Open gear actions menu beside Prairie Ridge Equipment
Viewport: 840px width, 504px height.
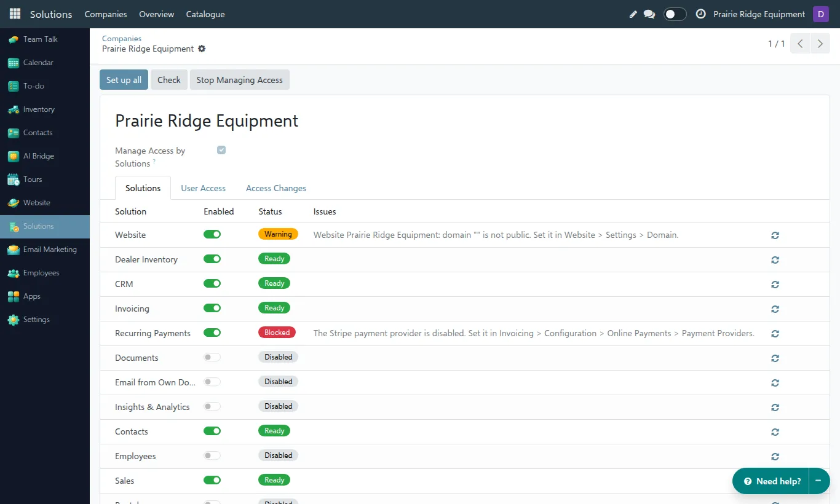pos(202,49)
